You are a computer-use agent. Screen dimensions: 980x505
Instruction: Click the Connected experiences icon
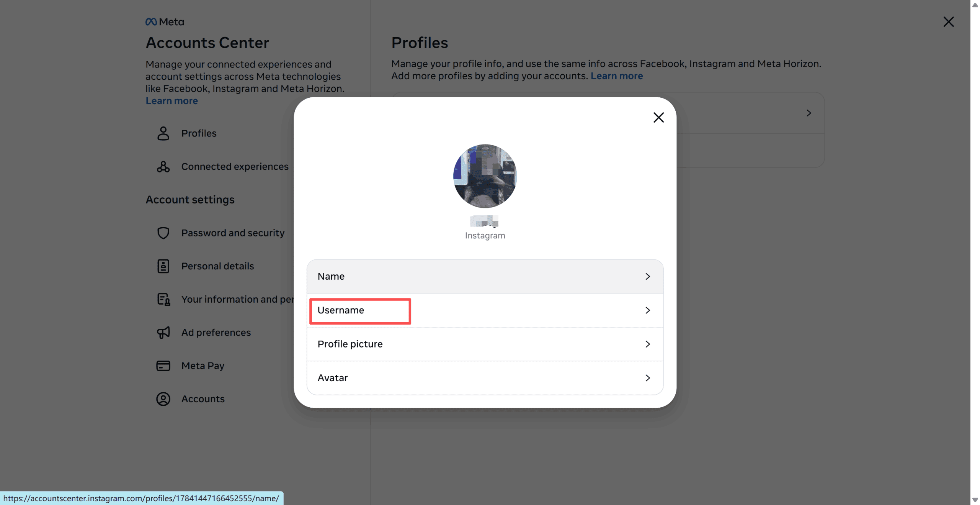(163, 167)
